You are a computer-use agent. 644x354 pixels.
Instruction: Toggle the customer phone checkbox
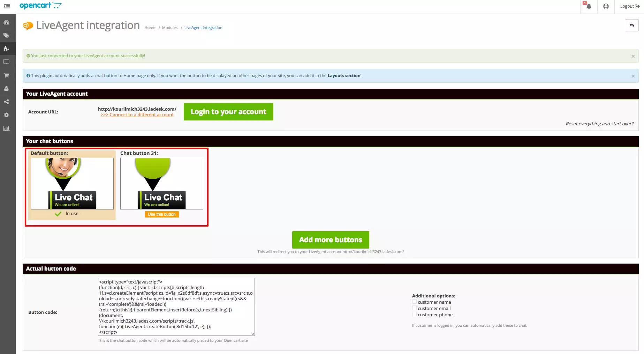tap(415, 314)
